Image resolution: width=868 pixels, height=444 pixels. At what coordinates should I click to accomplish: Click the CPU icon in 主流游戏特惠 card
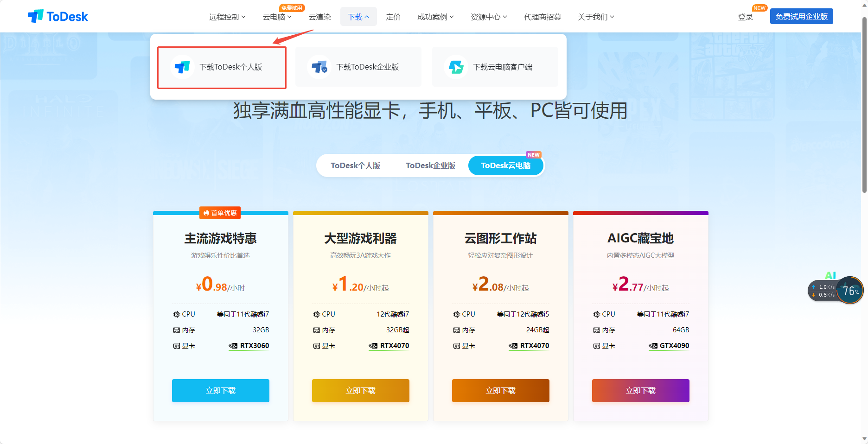click(x=176, y=314)
